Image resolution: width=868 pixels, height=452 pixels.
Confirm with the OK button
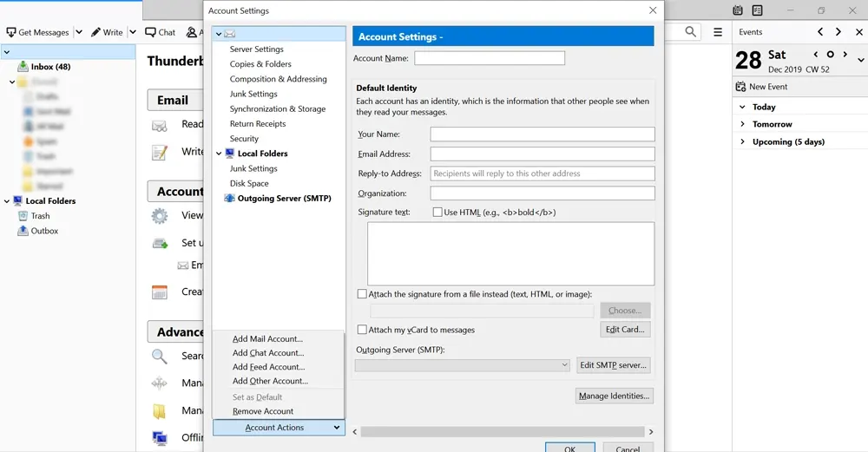pos(570,447)
